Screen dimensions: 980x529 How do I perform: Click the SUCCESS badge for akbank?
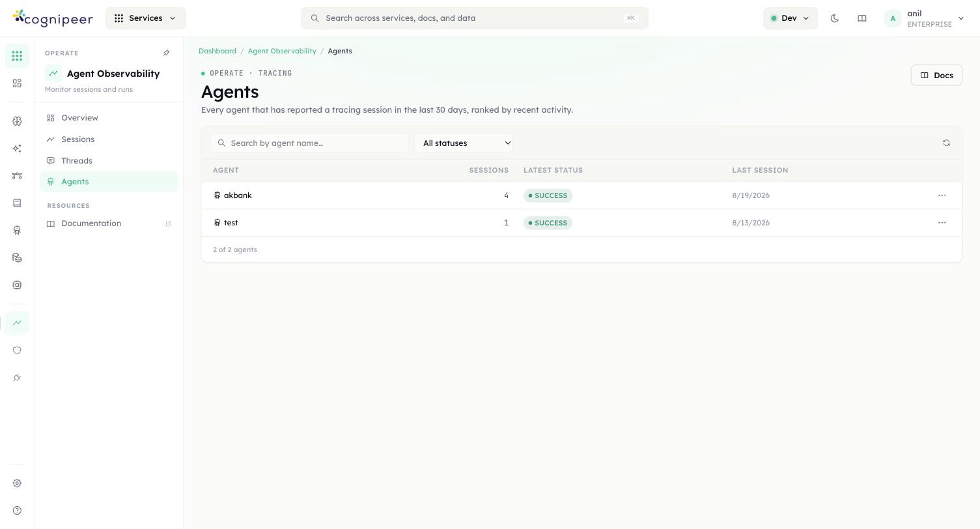click(x=548, y=195)
